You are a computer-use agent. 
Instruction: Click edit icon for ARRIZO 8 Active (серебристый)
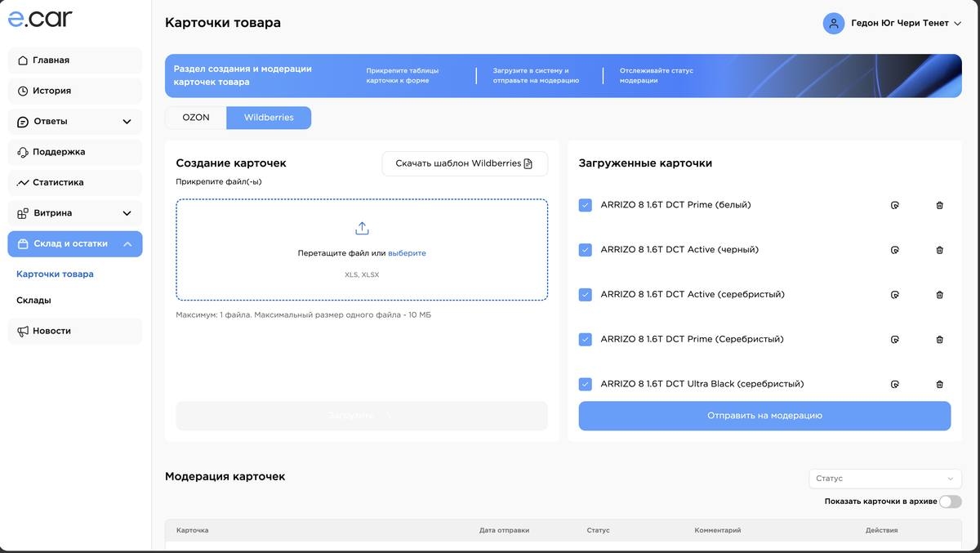[894, 295]
